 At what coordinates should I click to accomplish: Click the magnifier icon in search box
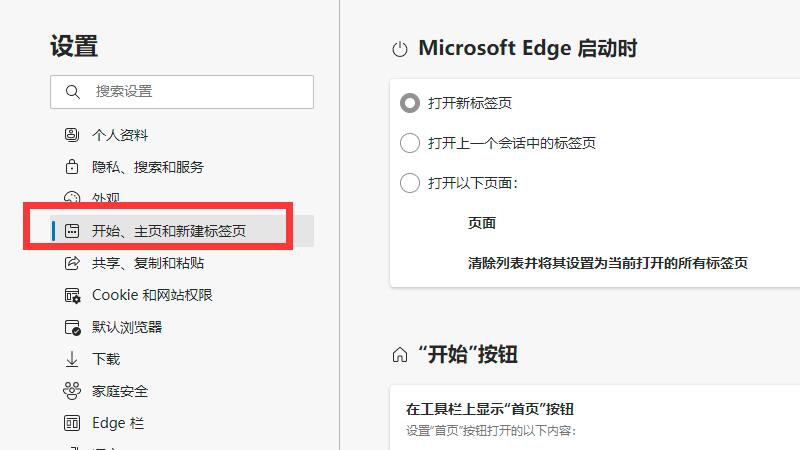point(72,92)
